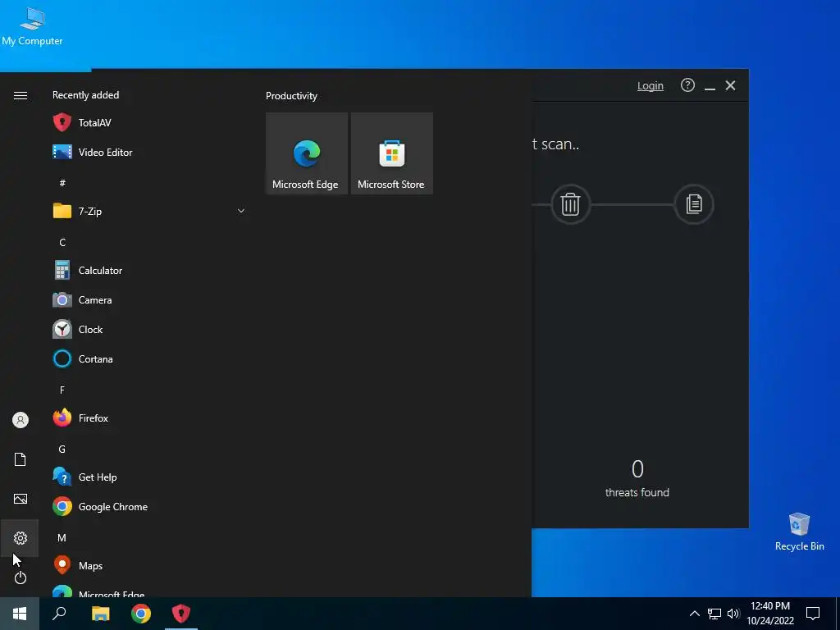Open Maps from the app list
The image size is (840, 630).
149,566
